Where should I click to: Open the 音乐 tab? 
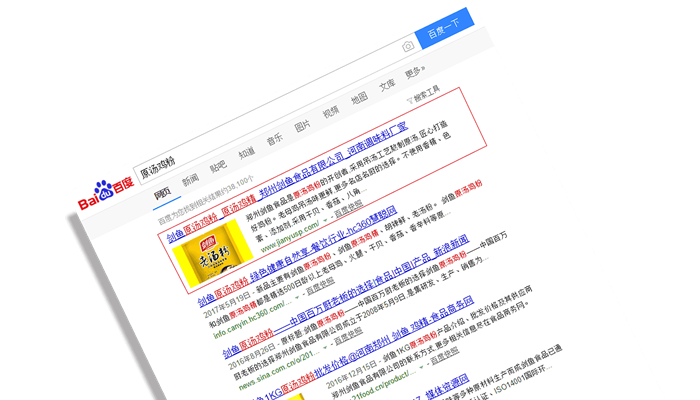[x=275, y=140]
